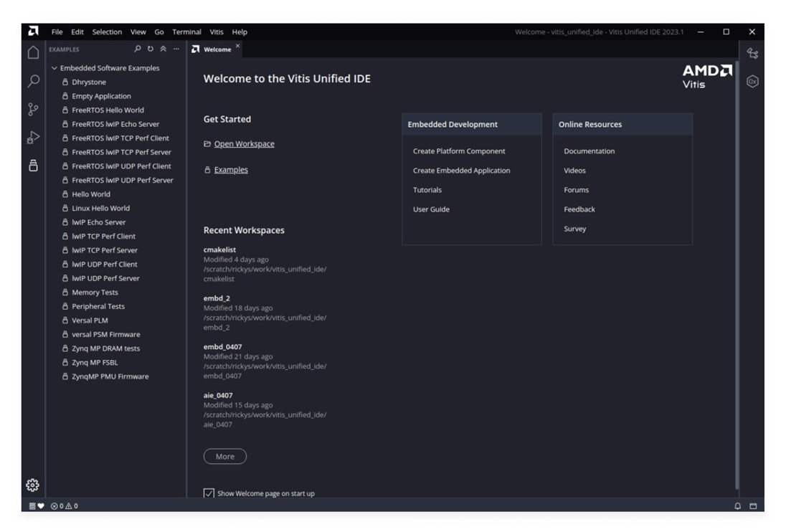Click the errors and warnings counter in status bar
The image size is (786, 532).
(65, 506)
